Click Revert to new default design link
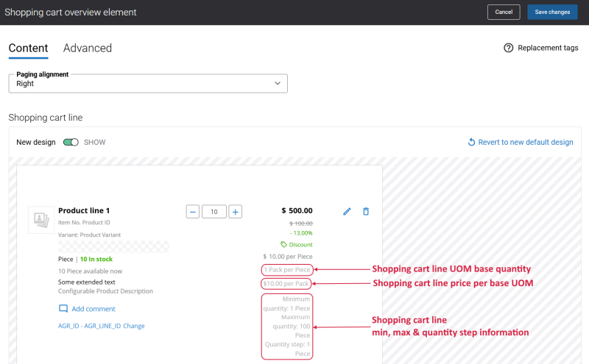Screen dimensions: 589x364 [526, 142]
